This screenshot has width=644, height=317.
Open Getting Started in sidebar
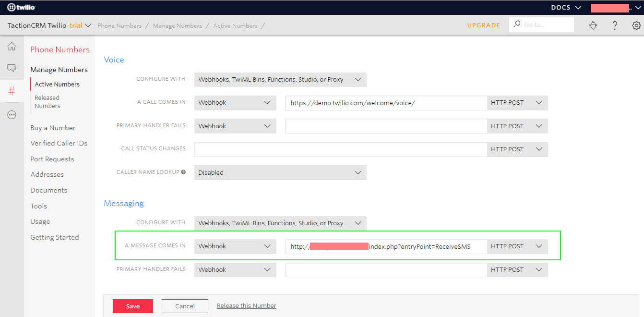tap(55, 237)
